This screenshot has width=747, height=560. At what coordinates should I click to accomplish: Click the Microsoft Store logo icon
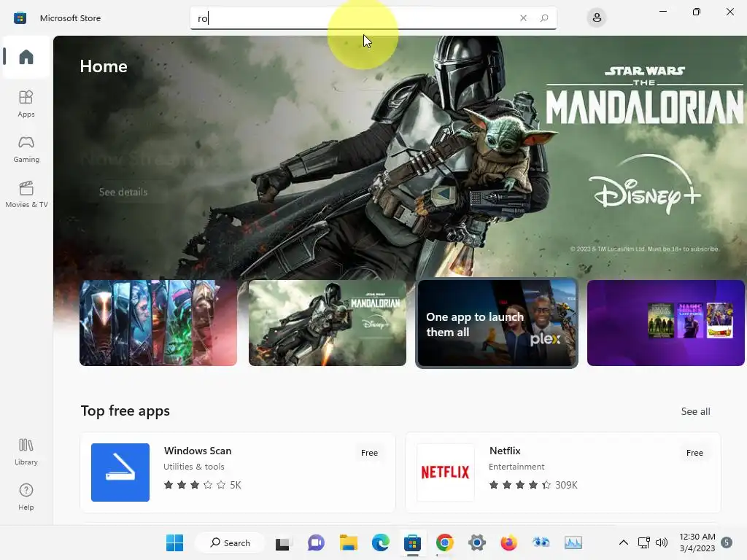pyautogui.click(x=20, y=18)
